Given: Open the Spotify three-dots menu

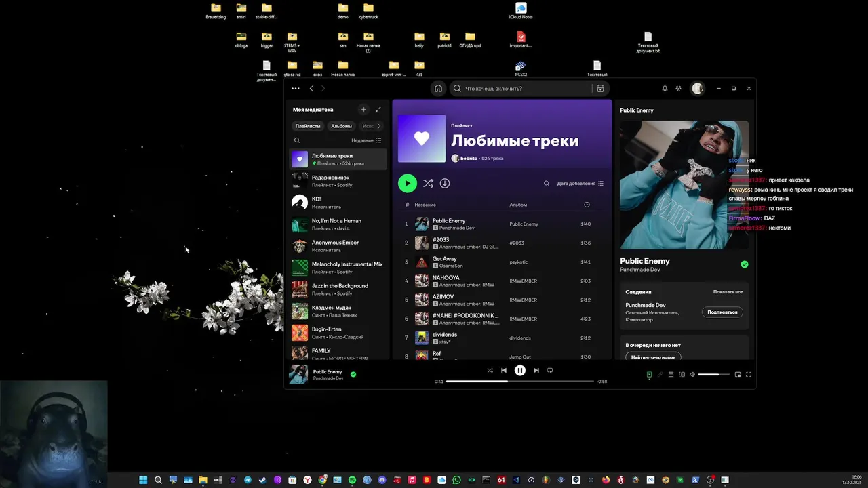Looking at the screenshot, I should click(296, 88).
